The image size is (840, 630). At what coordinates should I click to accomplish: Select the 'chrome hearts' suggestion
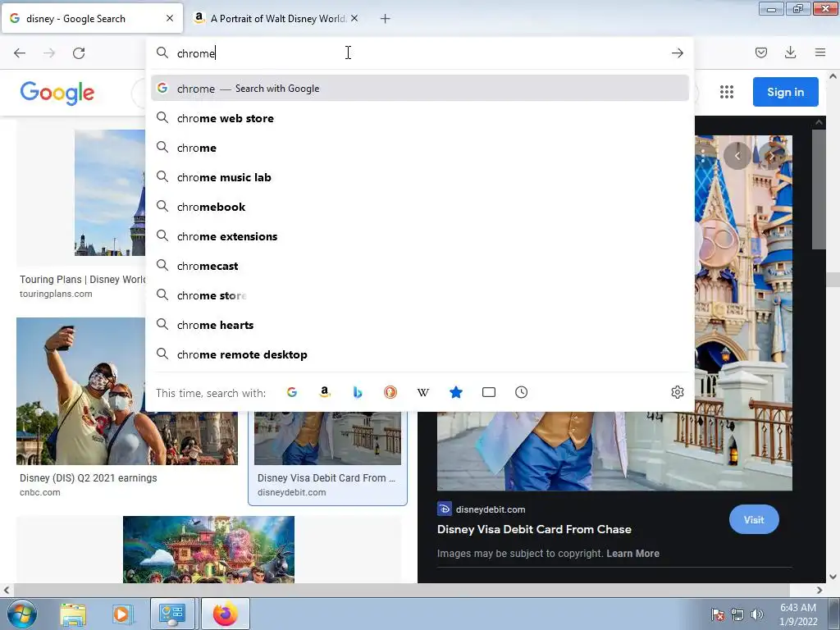pos(420,325)
